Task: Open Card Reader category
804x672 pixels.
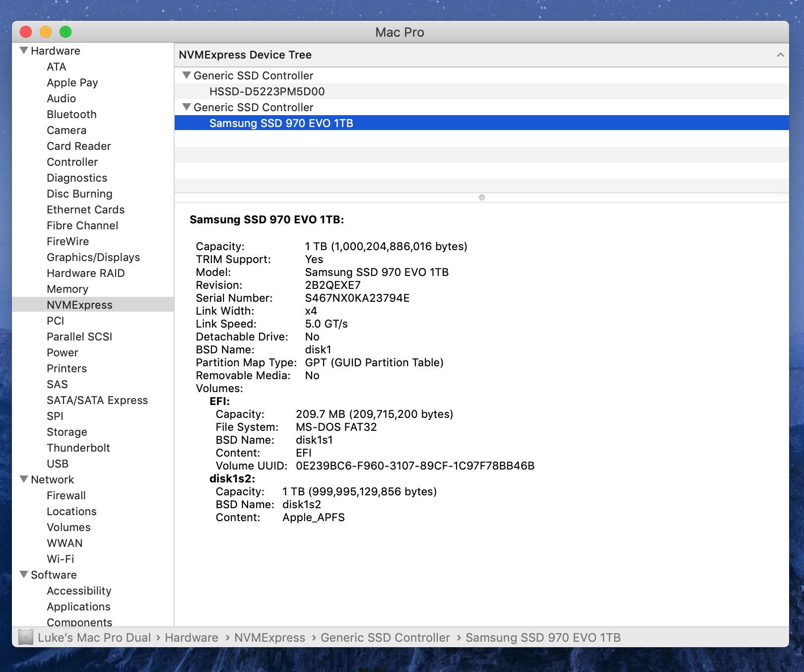Action: coord(79,146)
